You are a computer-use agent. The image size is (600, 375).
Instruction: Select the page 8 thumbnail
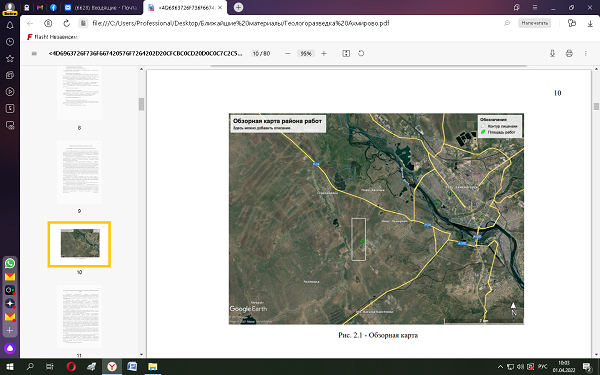(79, 93)
